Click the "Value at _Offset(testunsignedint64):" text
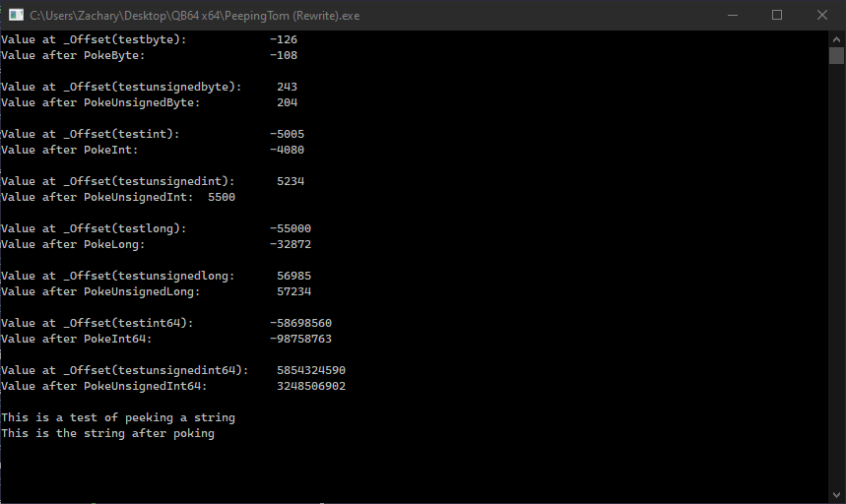 (122, 370)
